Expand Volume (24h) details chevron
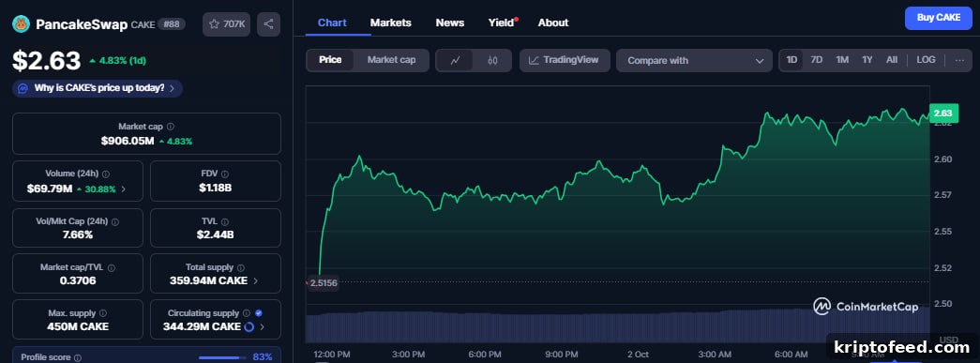980x363 pixels. tap(123, 189)
